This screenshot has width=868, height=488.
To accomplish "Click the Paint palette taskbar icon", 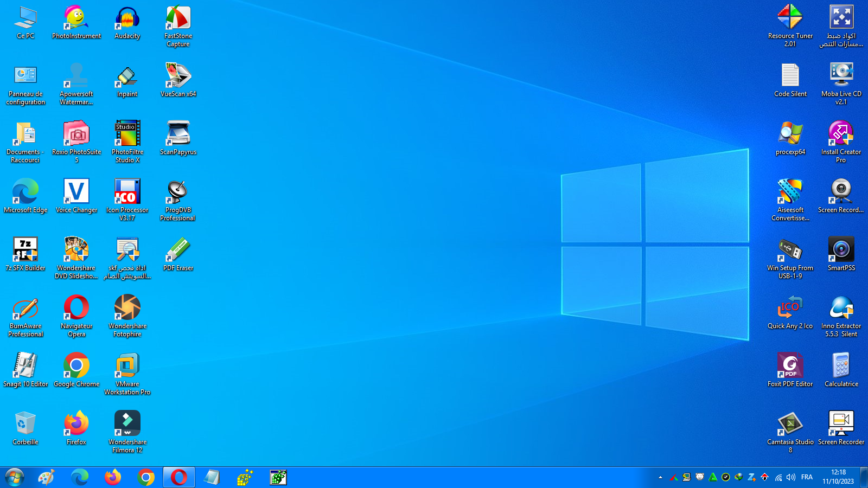I will point(47,478).
